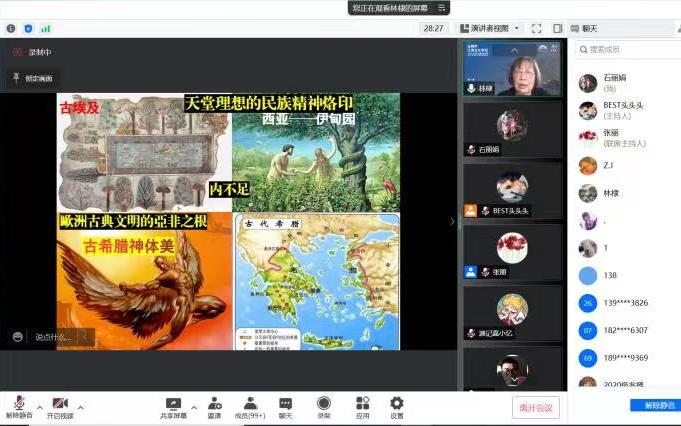
Task: Select BEST头头头 video tile
Action: pyautogui.click(x=512, y=191)
